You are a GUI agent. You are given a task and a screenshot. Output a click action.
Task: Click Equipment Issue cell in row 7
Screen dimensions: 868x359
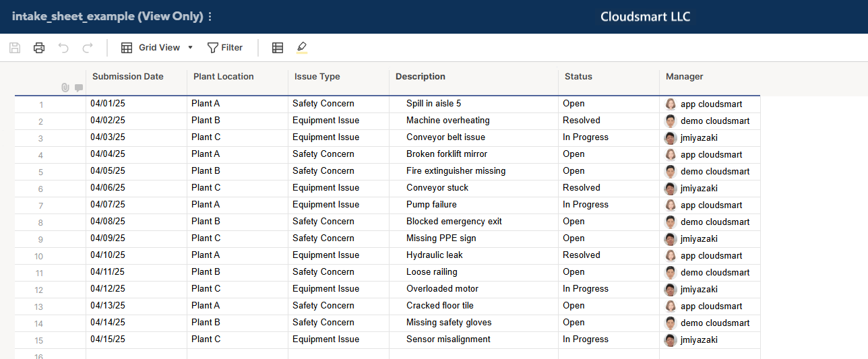tap(339, 205)
